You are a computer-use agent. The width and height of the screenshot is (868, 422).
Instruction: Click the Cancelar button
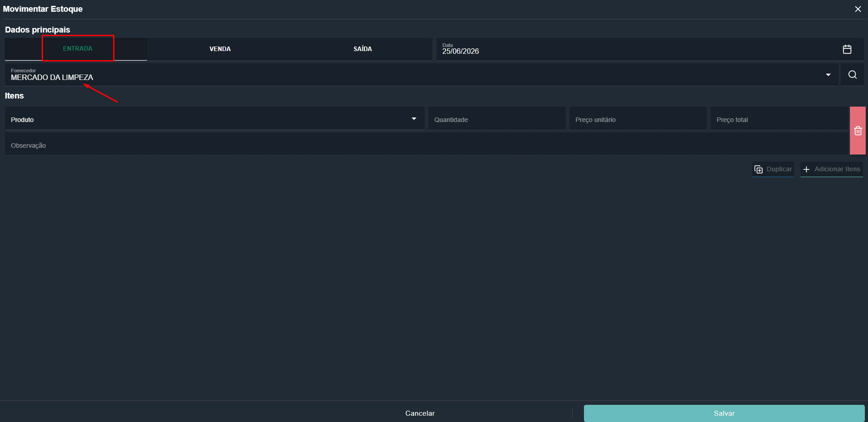tap(420, 413)
